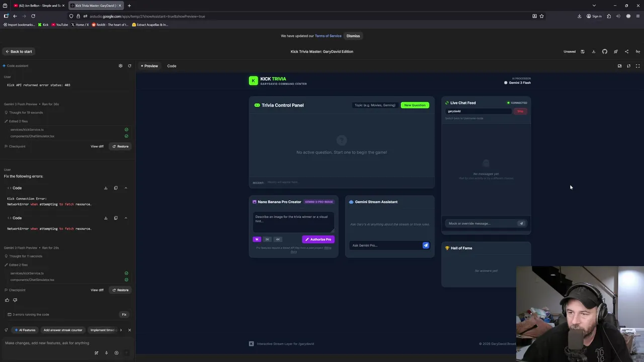Open the preview in fullscreen
This screenshot has height=362, width=644.
(x=637, y=66)
